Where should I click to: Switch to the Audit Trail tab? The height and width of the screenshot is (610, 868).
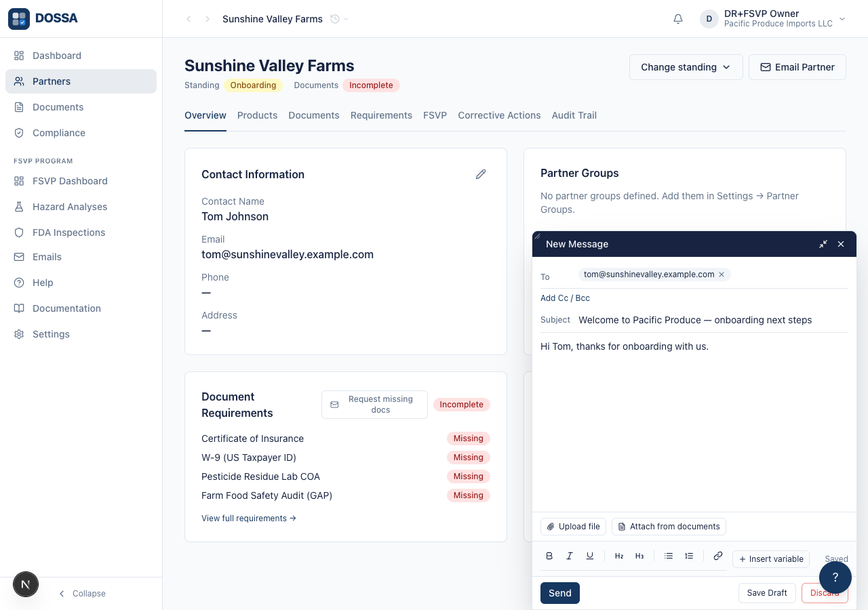[x=574, y=115]
